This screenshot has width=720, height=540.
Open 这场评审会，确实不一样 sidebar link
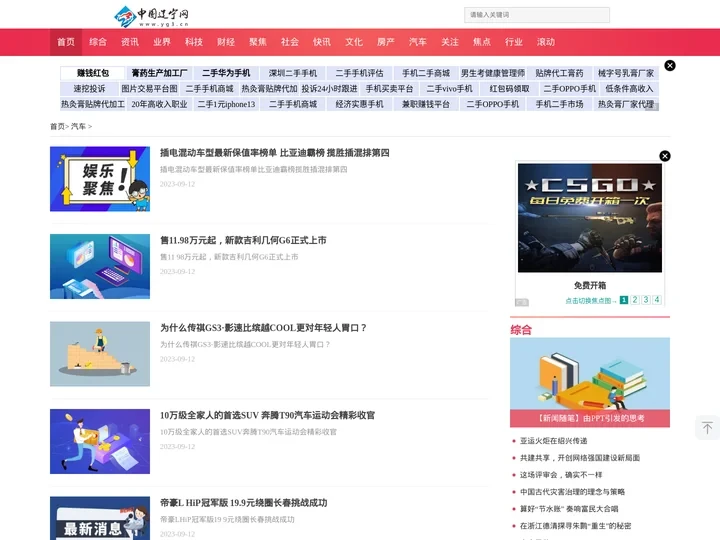[561, 475]
